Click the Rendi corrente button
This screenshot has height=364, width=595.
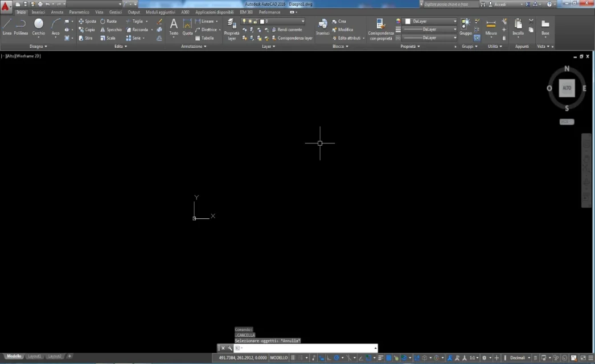pyautogui.click(x=289, y=30)
